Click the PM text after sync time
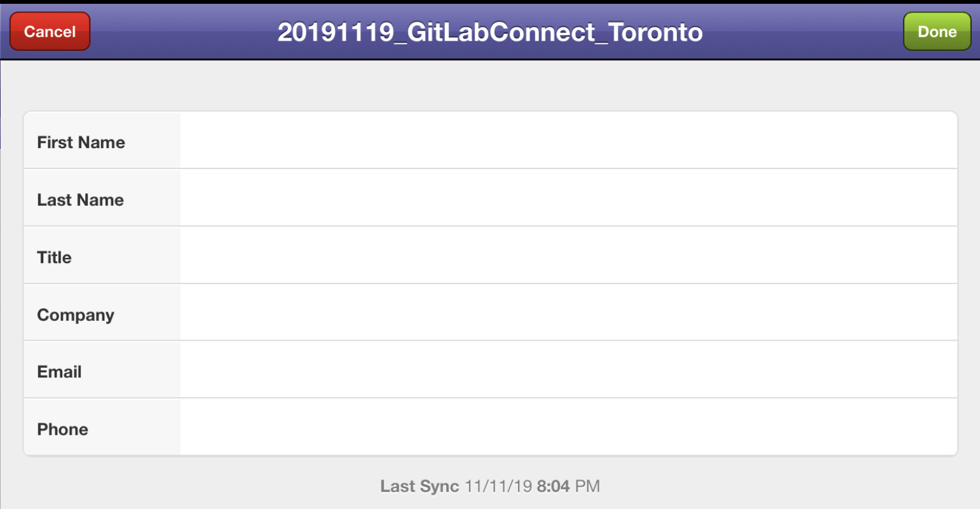Image resolution: width=980 pixels, height=509 pixels. [587, 486]
